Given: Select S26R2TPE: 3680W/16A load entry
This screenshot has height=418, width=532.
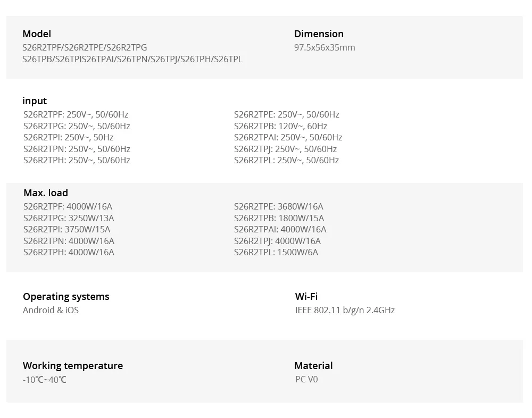Looking at the screenshot, I should [x=278, y=207].
